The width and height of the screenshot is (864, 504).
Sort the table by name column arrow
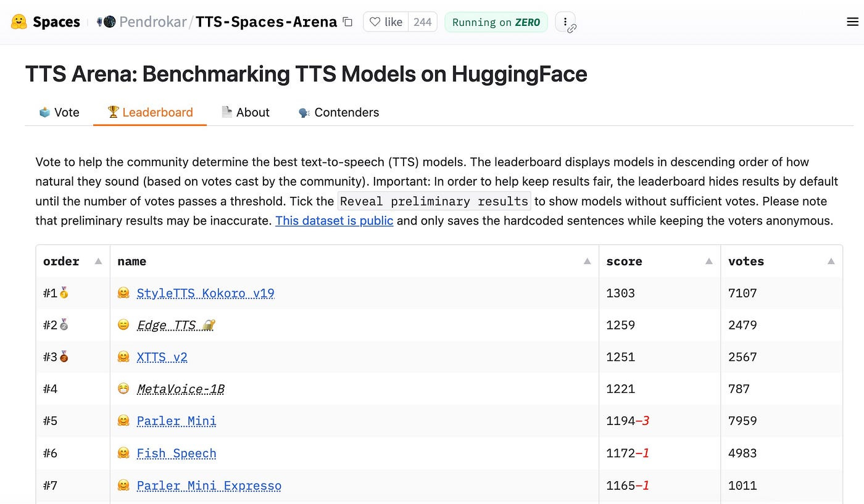(x=587, y=262)
